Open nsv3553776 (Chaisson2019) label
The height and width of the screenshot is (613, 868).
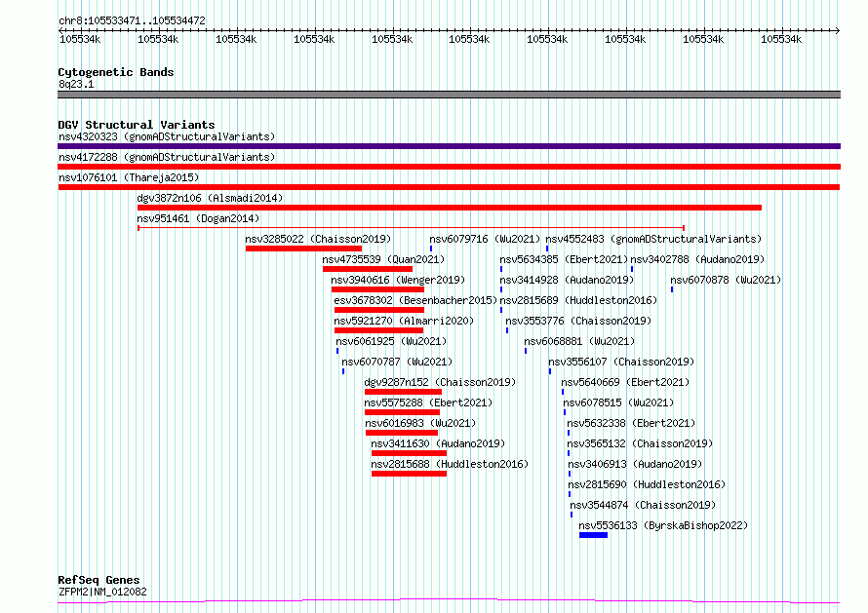click(x=578, y=321)
